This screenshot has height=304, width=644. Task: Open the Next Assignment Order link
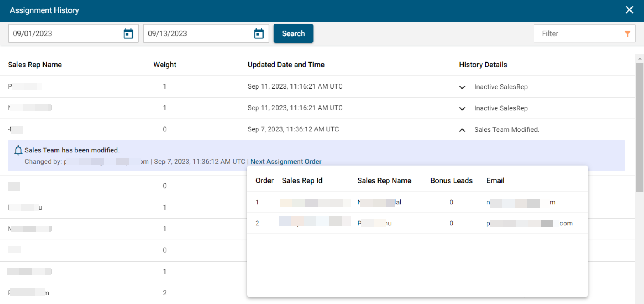[286, 161]
